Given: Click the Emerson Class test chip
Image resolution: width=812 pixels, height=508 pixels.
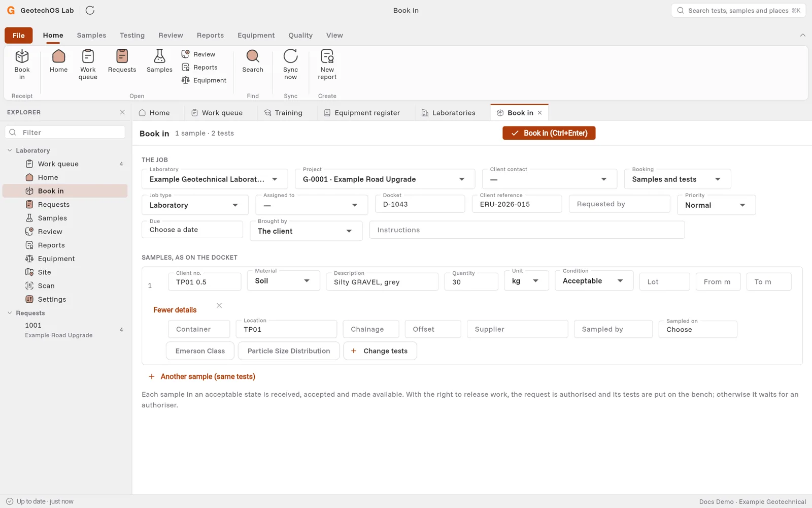Looking at the screenshot, I should [200, 351].
